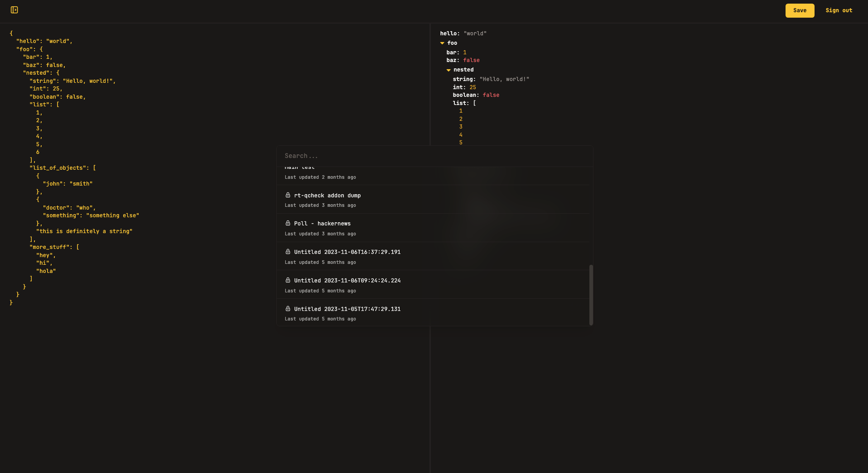The image size is (868, 473).
Task: Open the rt-qcheck addon dump document
Action: point(327,196)
